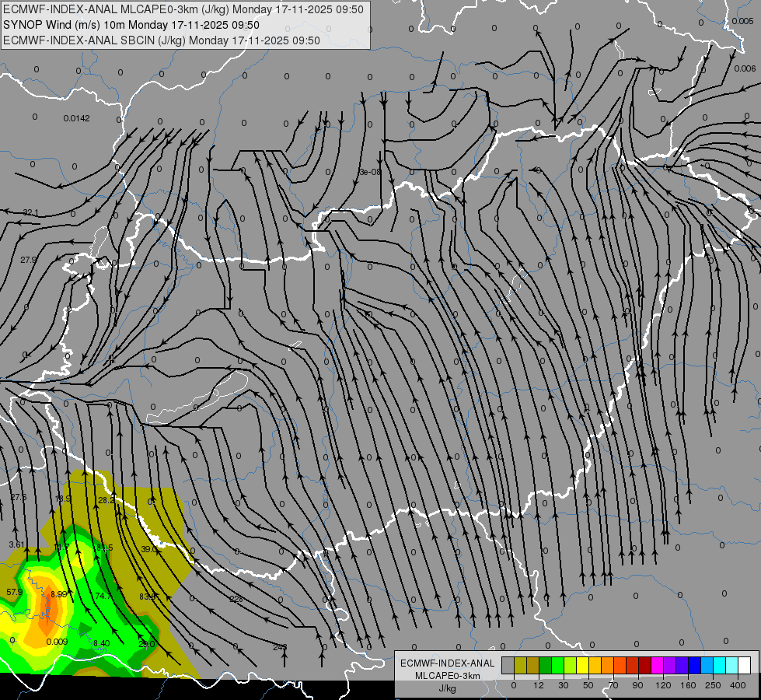Click the map value 29.0

pos(147,644)
